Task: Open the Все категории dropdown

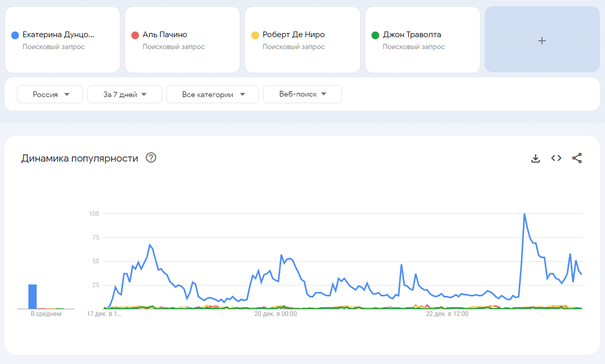Action: 212,94
